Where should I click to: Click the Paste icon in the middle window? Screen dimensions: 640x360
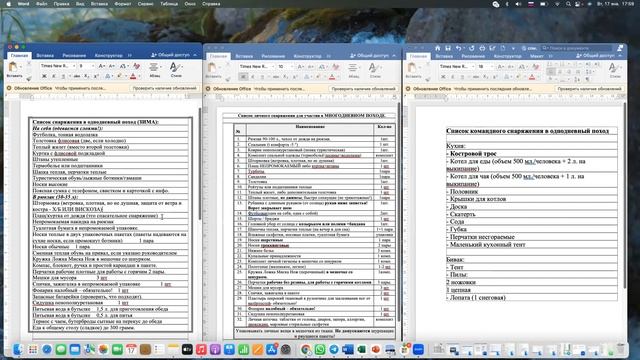pyautogui.click(x=212, y=67)
